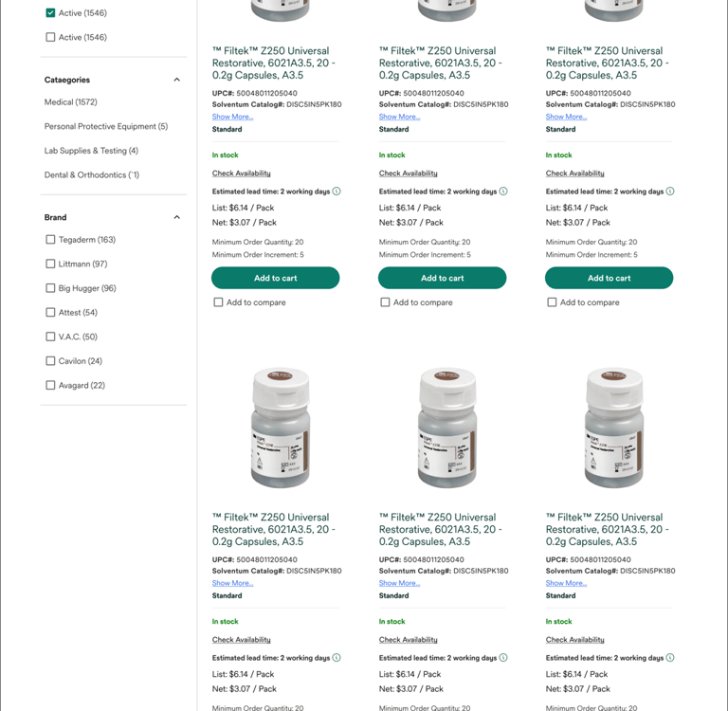Screen dimensions: 728x711
Task: Open Show More on top-row right card
Action: pos(566,117)
